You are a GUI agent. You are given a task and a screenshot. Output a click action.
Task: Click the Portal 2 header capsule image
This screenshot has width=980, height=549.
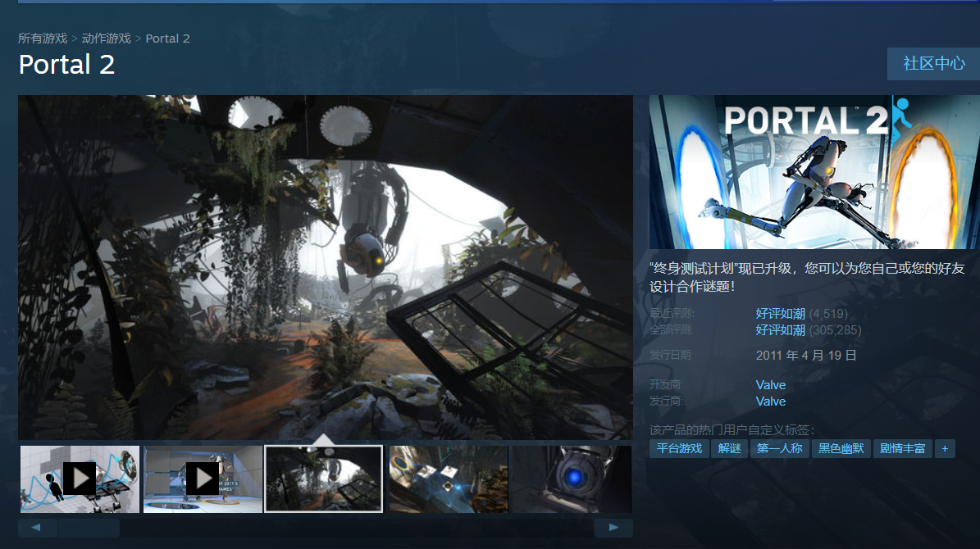coord(814,172)
